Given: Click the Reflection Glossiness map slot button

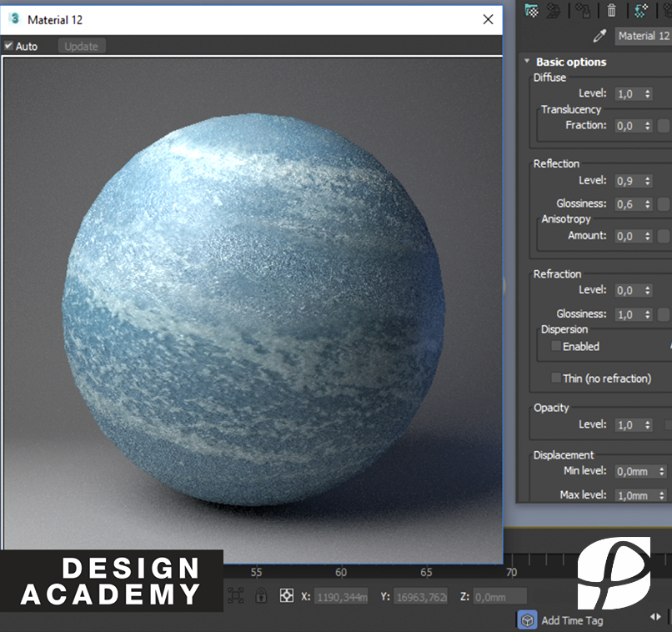Looking at the screenshot, I should click(x=664, y=204).
